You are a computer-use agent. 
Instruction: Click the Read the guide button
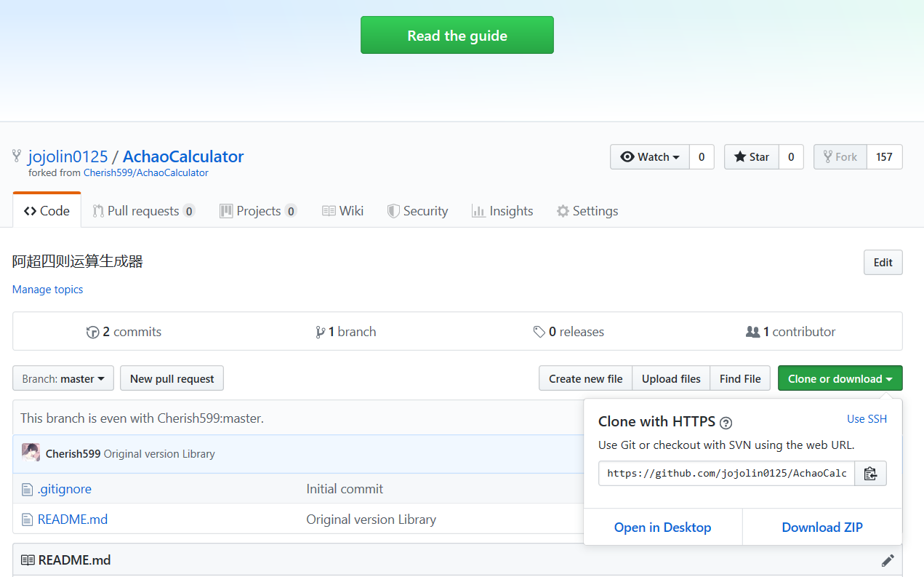coord(457,35)
